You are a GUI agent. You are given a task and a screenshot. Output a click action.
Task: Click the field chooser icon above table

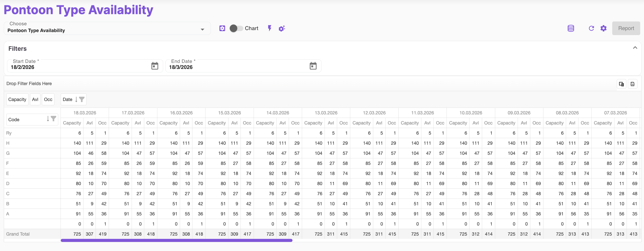pos(621,84)
